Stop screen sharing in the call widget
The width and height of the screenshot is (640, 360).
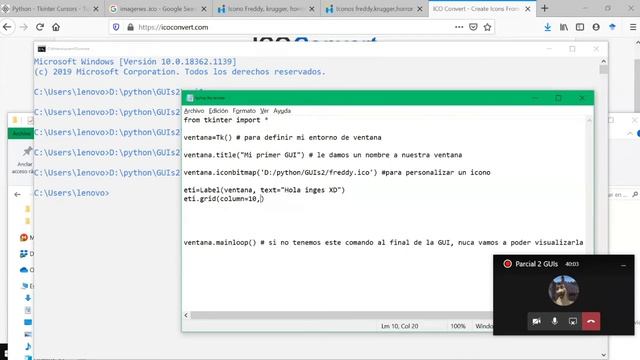click(x=573, y=321)
